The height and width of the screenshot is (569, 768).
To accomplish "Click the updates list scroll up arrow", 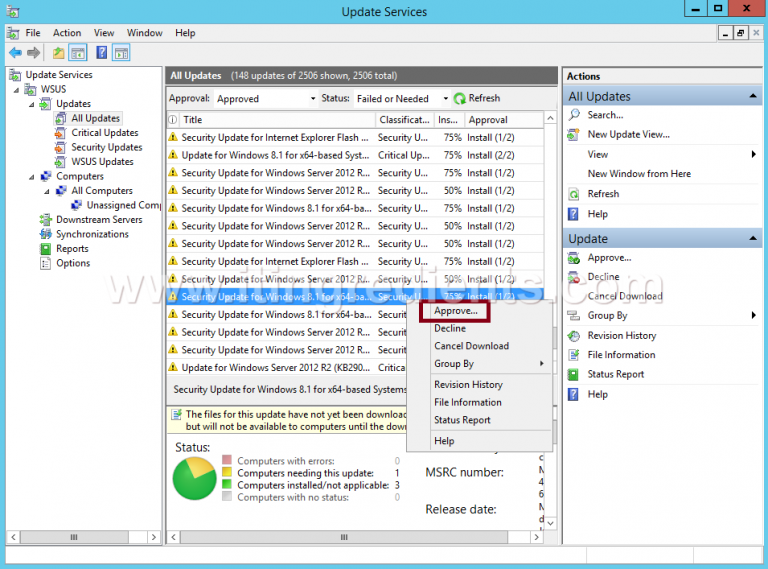I will click(551, 119).
